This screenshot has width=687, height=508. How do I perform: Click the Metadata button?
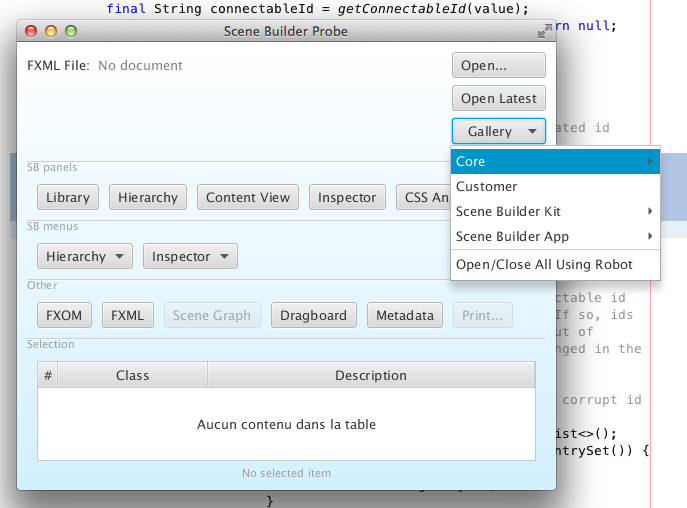click(x=404, y=315)
